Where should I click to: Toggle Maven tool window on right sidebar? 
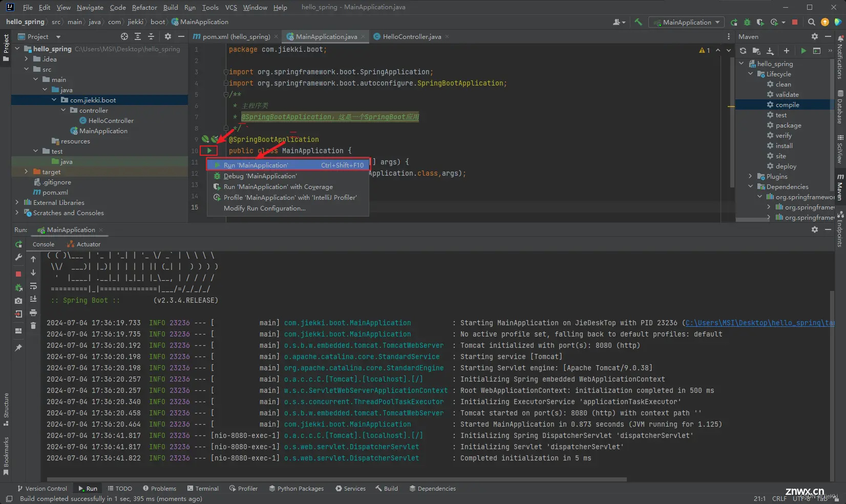point(840,187)
